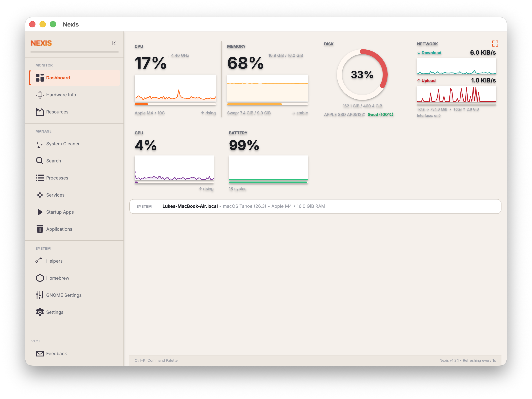Manage Startup Apps

tap(60, 212)
